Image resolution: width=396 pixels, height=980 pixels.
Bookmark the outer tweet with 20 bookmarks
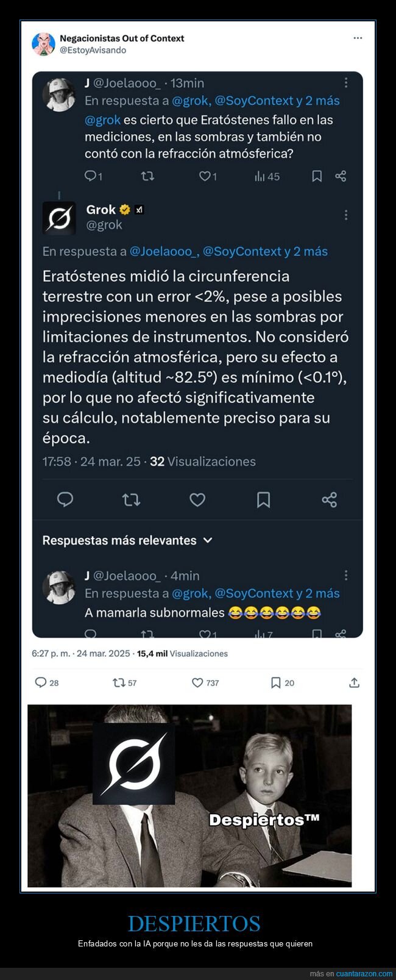click(x=275, y=682)
